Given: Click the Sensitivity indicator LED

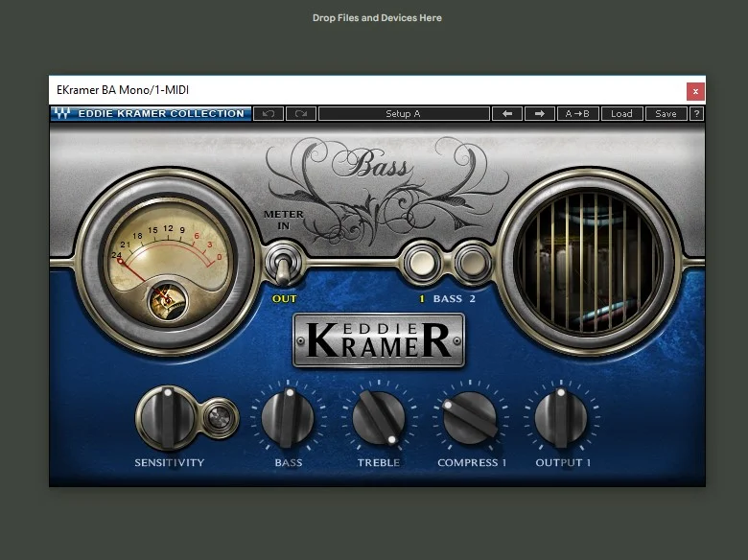Looking at the screenshot, I should click(x=220, y=418).
